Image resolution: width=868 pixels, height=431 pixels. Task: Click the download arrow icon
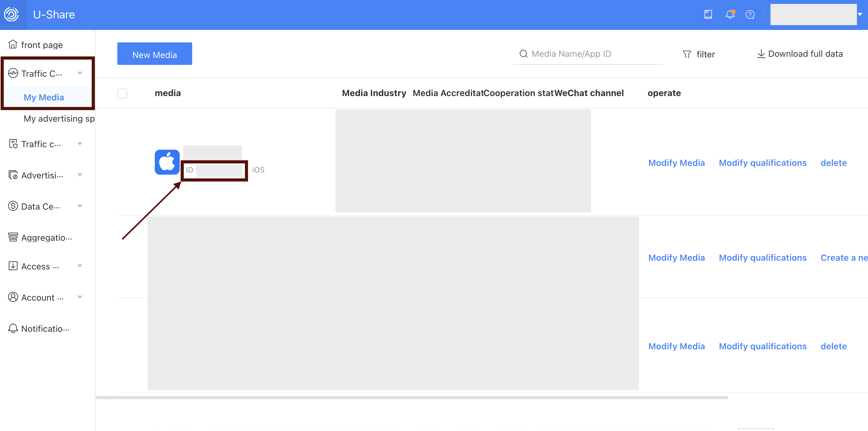[761, 54]
